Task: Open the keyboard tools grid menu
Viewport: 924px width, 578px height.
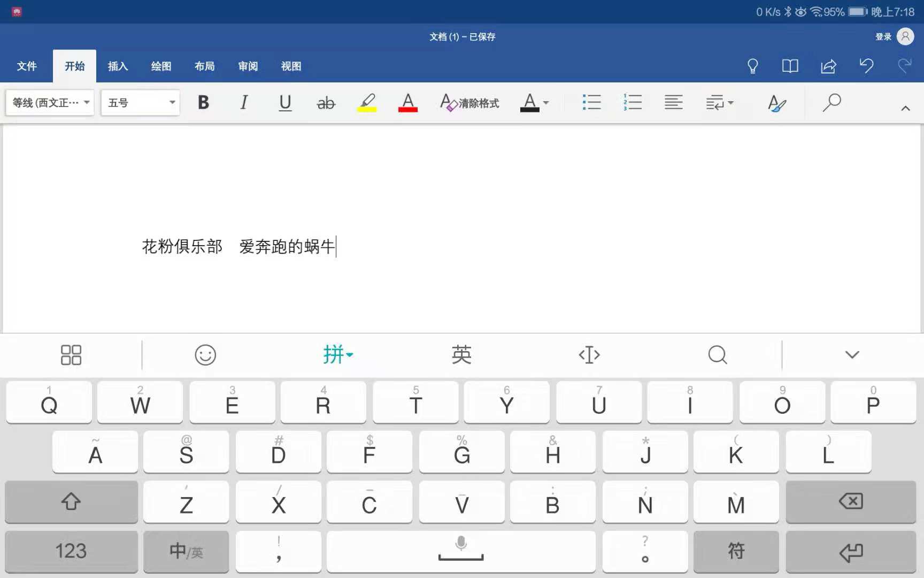Action: pos(71,354)
